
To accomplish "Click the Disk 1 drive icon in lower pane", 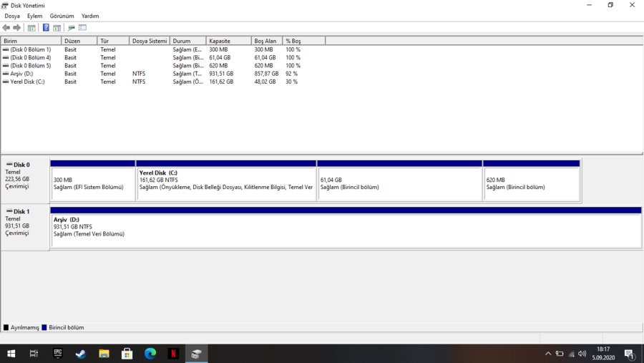I will point(9,211).
